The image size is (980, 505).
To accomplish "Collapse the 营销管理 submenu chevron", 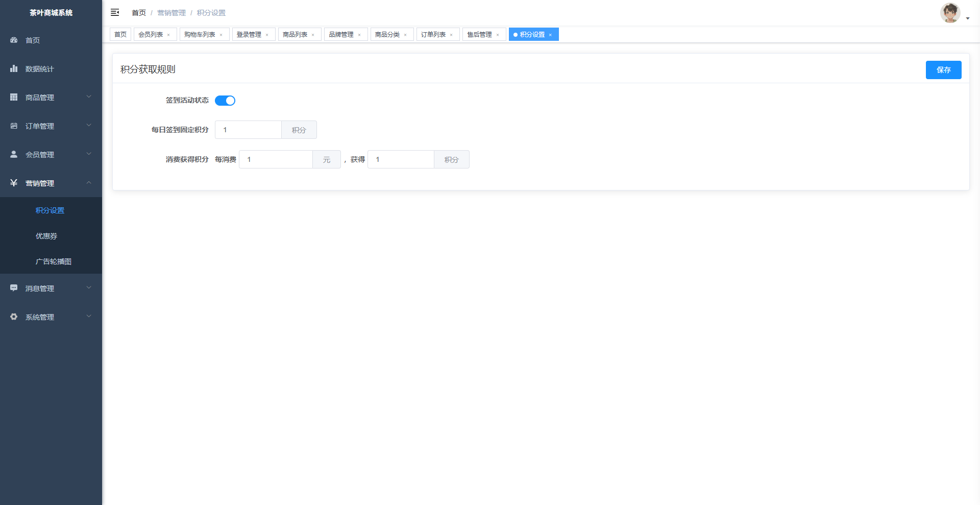I will 89,182.
